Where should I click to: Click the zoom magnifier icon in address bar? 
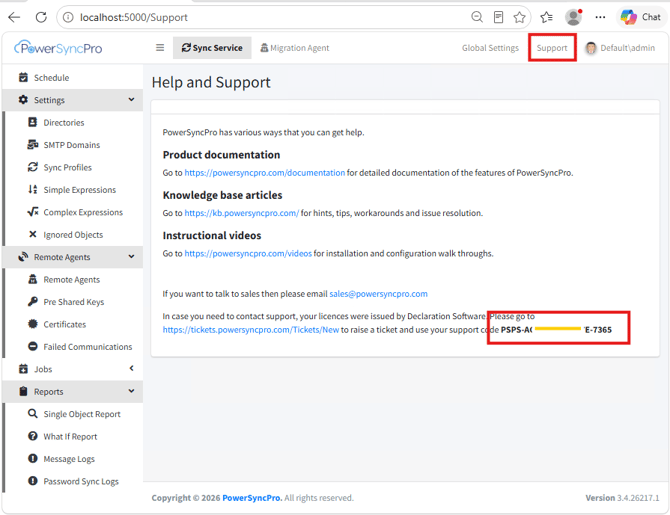(477, 17)
